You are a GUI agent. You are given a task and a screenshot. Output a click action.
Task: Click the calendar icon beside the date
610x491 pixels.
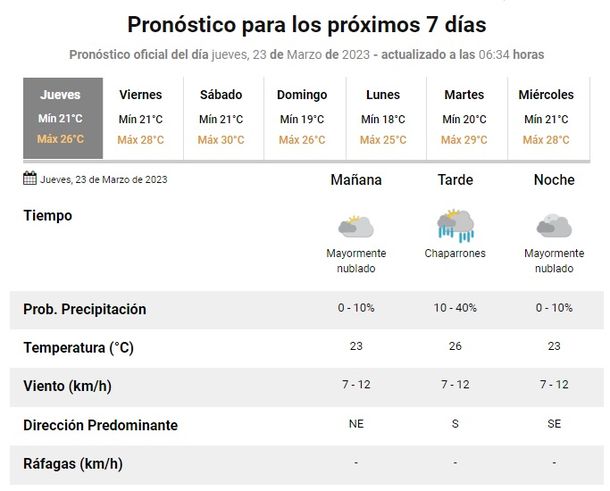coord(30,179)
